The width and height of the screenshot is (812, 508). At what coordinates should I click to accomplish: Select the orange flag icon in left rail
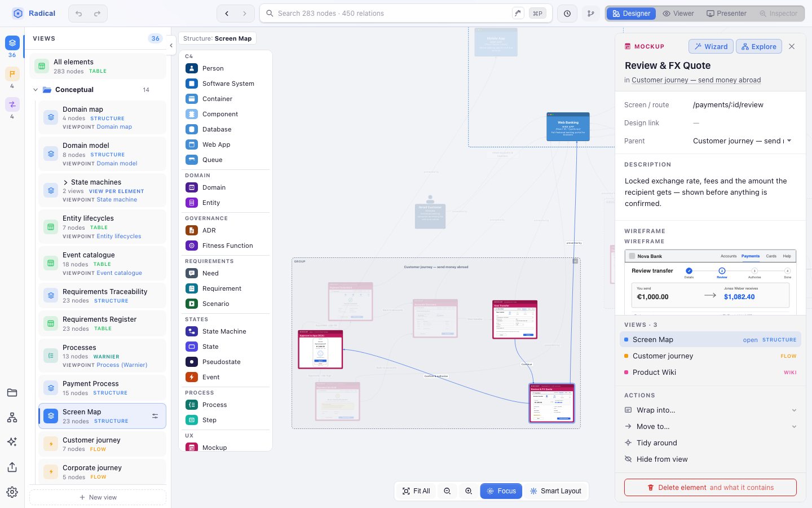pyautogui.click(x=12, y=74)
